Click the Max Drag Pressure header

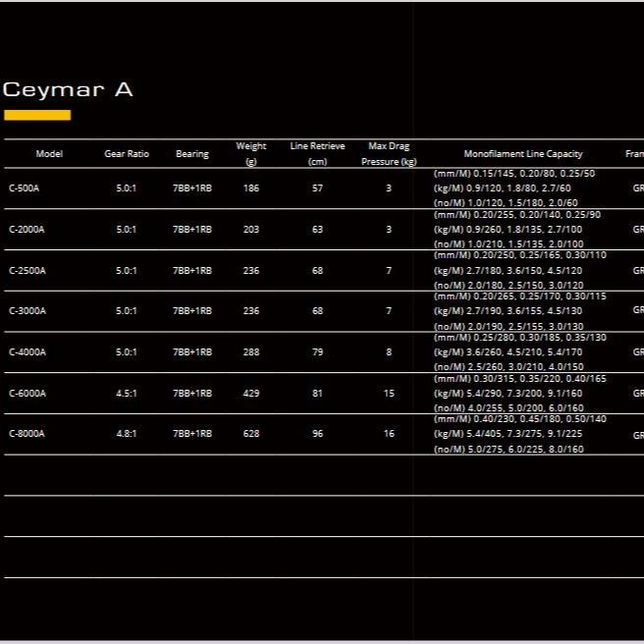click(389, 154)
